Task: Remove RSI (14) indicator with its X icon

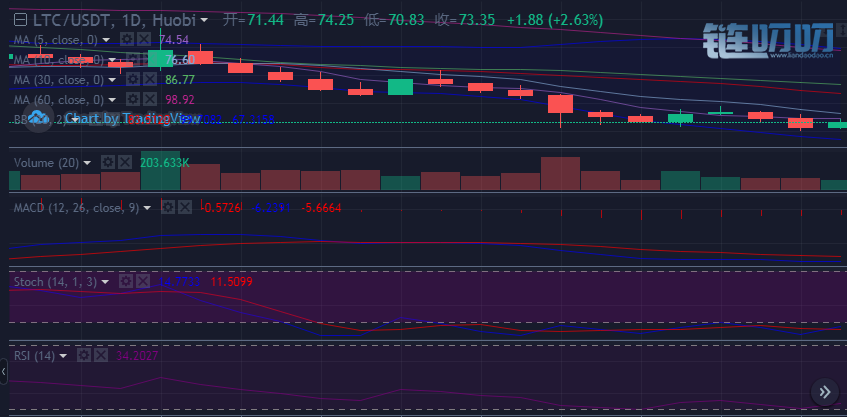Action: (x=101, y=355)
